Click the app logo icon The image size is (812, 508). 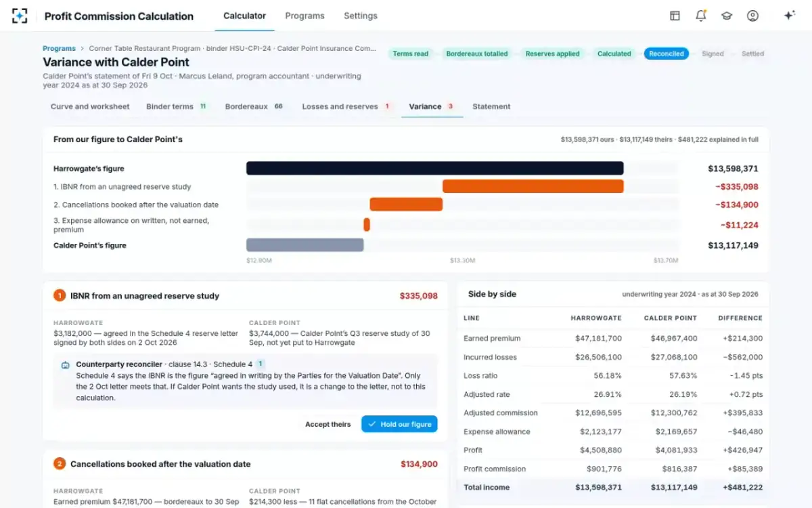pyautogui.click(x=20, y=16)
